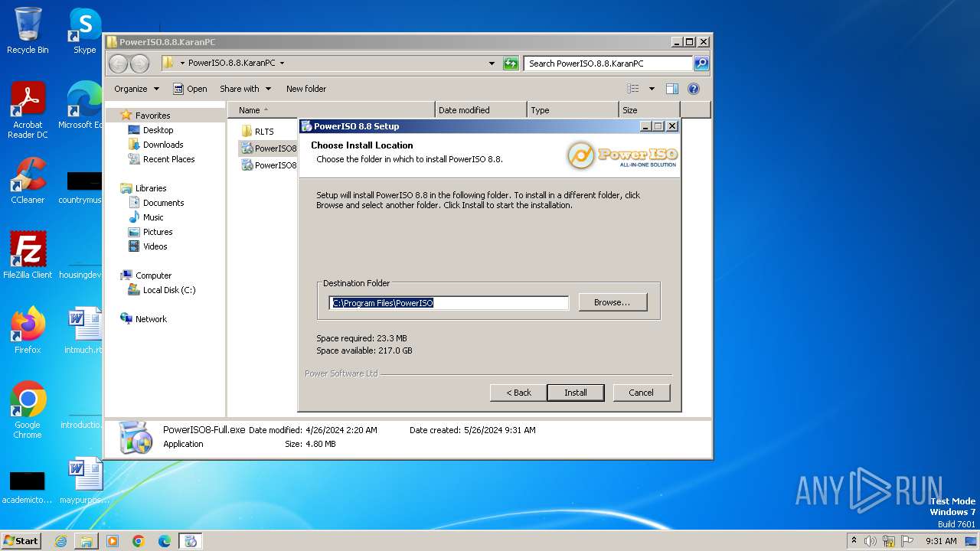Viewport: 980px width, 551px height.
Task: Show hidden tray icons arrow
Action: click(x=854, y=541)
